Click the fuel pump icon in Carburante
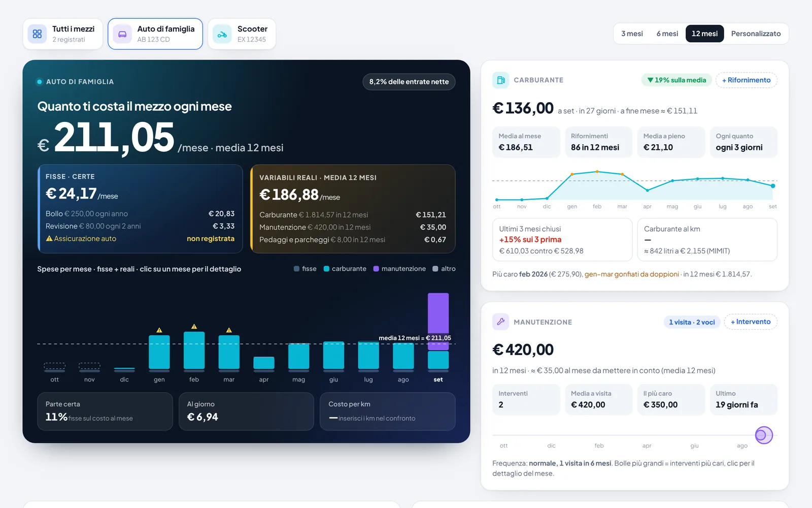Screen dimensions: 812x508 coord(500,80)
